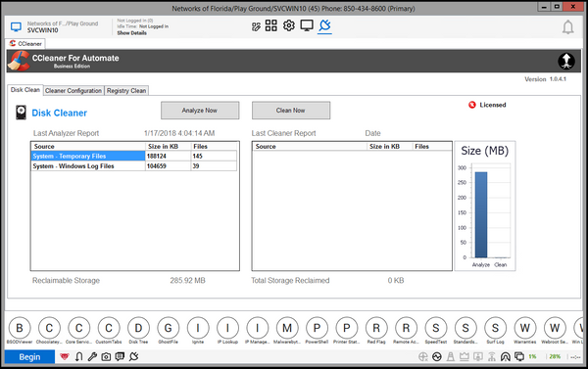Open the chat bubble icon in bottom bar
The image size is (588, 369).
120,356
